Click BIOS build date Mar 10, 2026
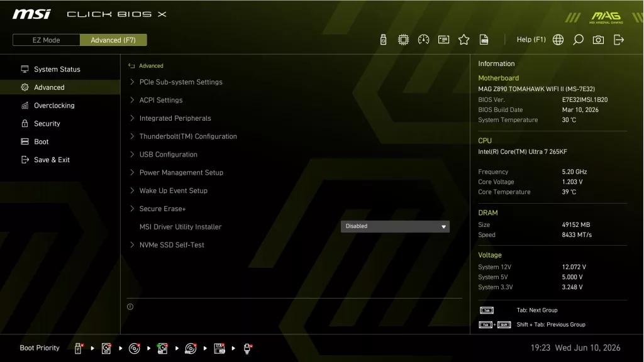 (x=580, y=109)
